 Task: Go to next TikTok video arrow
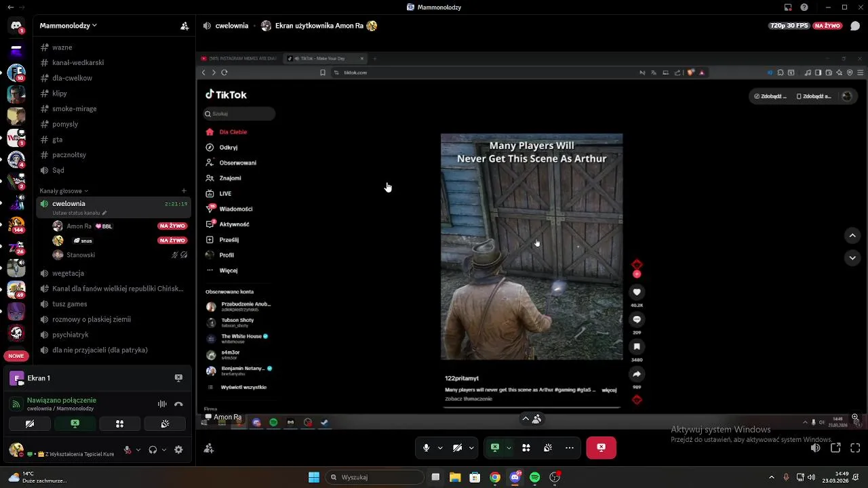pos(852,258)
